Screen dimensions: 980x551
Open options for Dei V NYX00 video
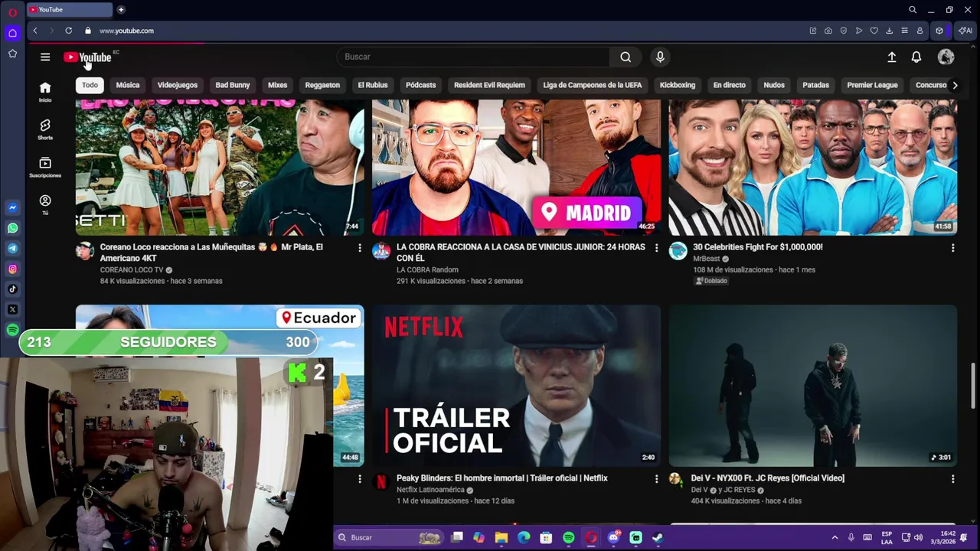(x=952, y=479)
